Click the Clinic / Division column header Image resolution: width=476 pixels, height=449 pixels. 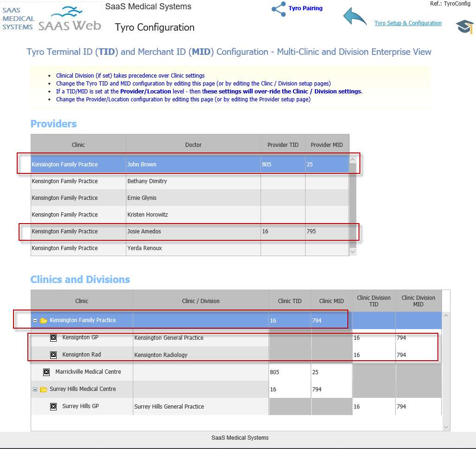click(x=201, y=301)
